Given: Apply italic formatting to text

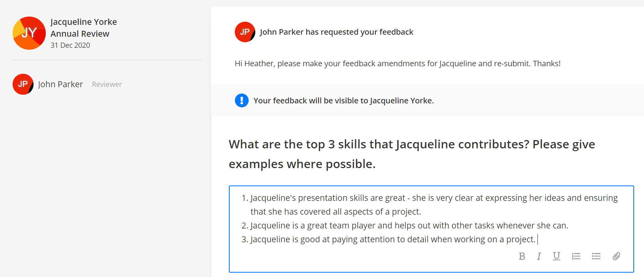Looking at the screenshot, I should [x=539, y=256].
